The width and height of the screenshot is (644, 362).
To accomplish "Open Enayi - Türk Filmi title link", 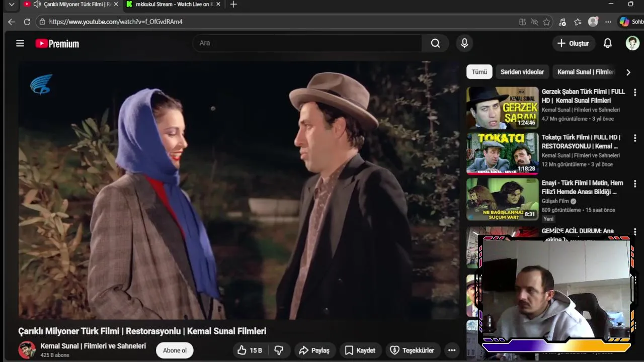I will tap(583, 188).
